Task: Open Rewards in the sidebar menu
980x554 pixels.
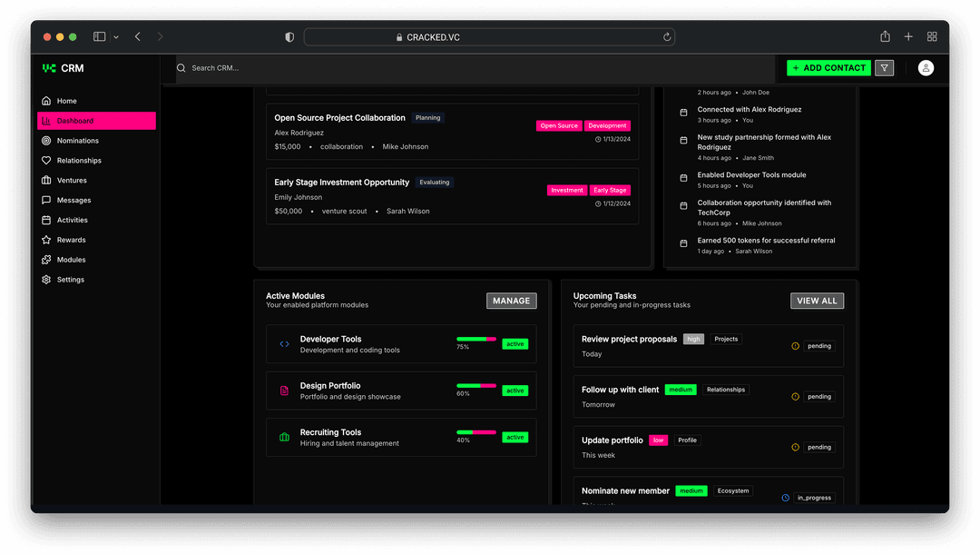Action: pyautogui.click(x=71, y=240)
